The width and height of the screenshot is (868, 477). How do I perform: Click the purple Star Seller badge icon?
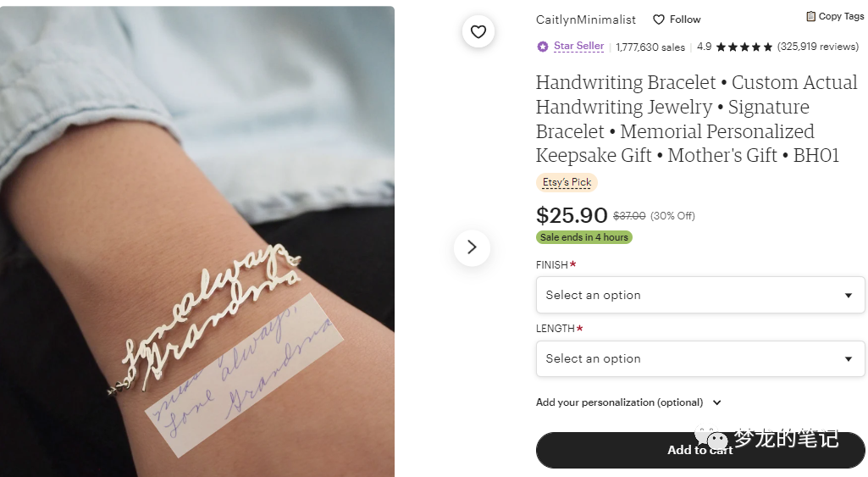click(543, 47)
